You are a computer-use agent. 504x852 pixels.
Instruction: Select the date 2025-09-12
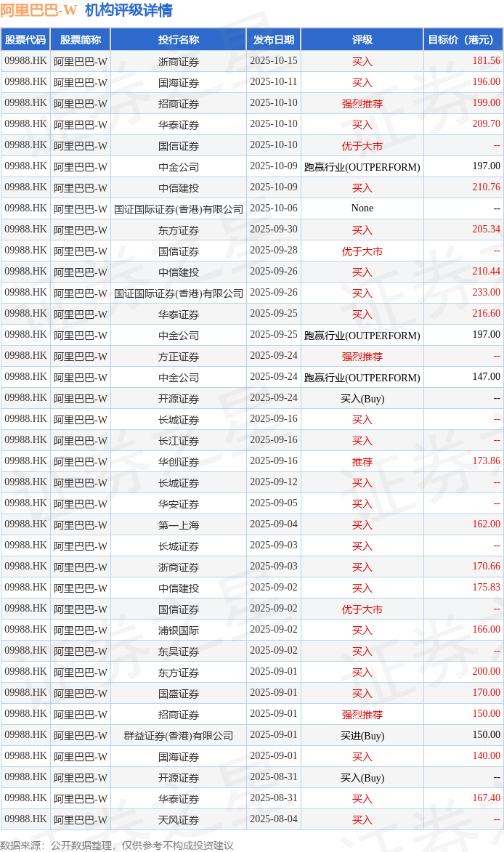tap(274, 482)
